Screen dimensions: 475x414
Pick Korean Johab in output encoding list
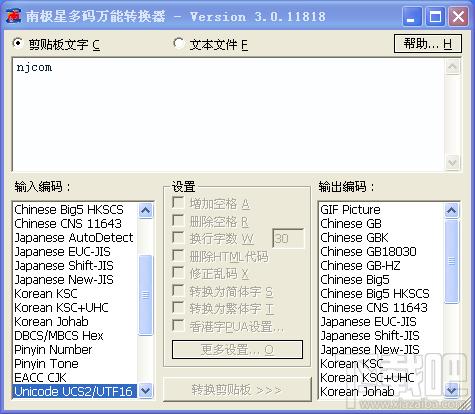(381, 391)
